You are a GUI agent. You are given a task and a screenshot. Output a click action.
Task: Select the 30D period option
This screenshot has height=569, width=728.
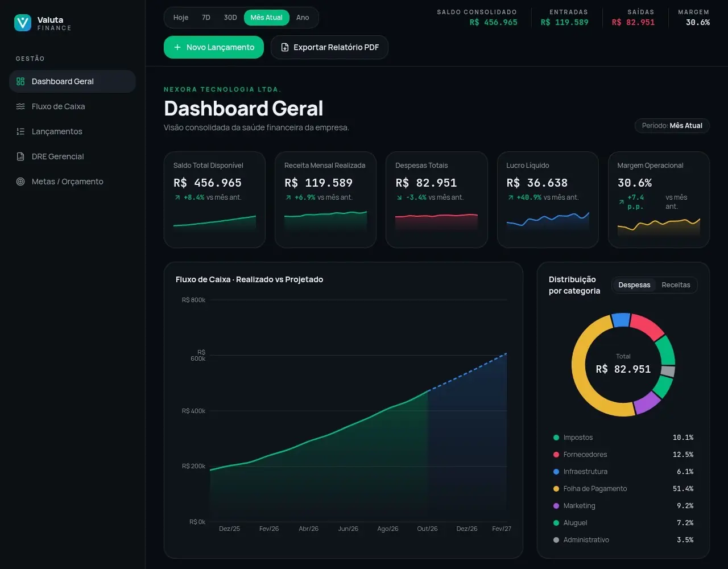[230, 18]
